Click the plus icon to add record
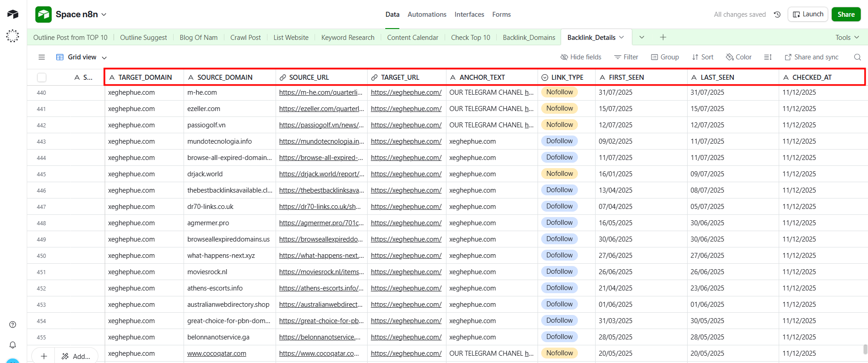This screenshot has width=868, height=363. 44,356
